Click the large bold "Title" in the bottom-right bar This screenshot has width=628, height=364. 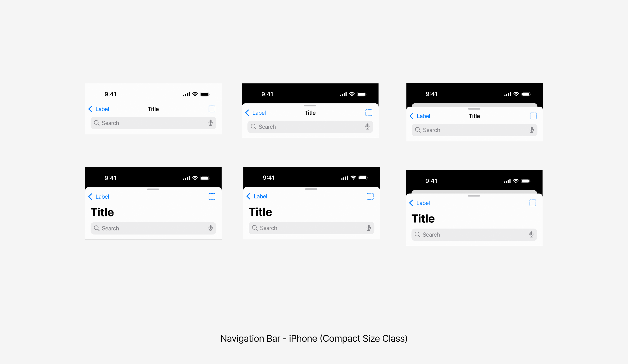coord(423,219)
